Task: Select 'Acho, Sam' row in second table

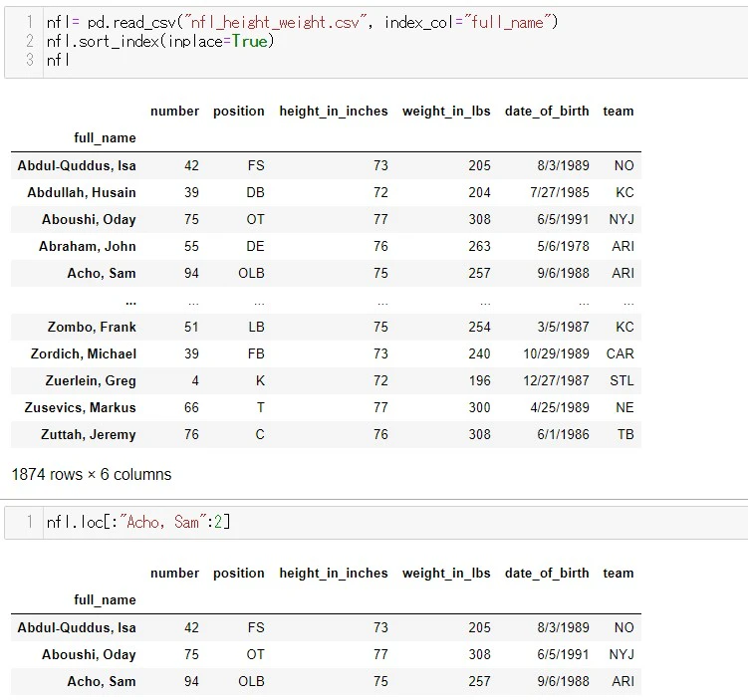Action: (x=326, y=681)
